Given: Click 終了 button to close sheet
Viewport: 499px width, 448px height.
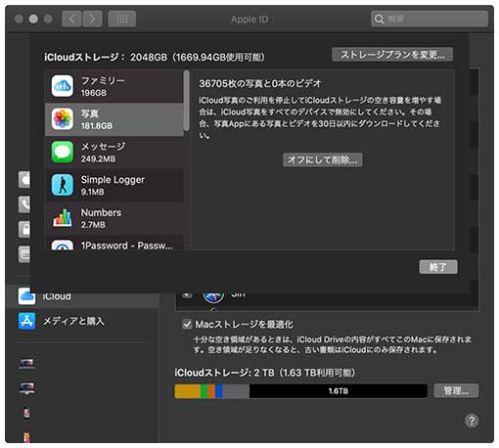Looking at the screenshot, I should coord(438,267).
